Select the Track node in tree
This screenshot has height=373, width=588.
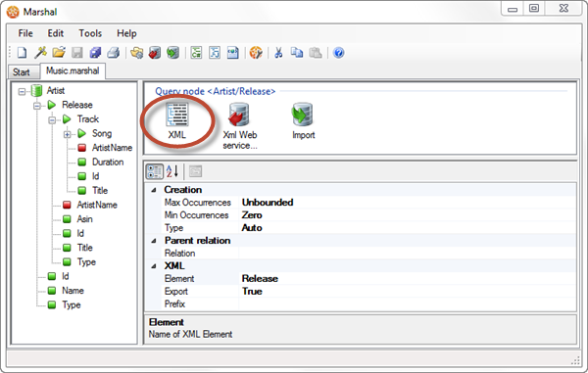88,119
